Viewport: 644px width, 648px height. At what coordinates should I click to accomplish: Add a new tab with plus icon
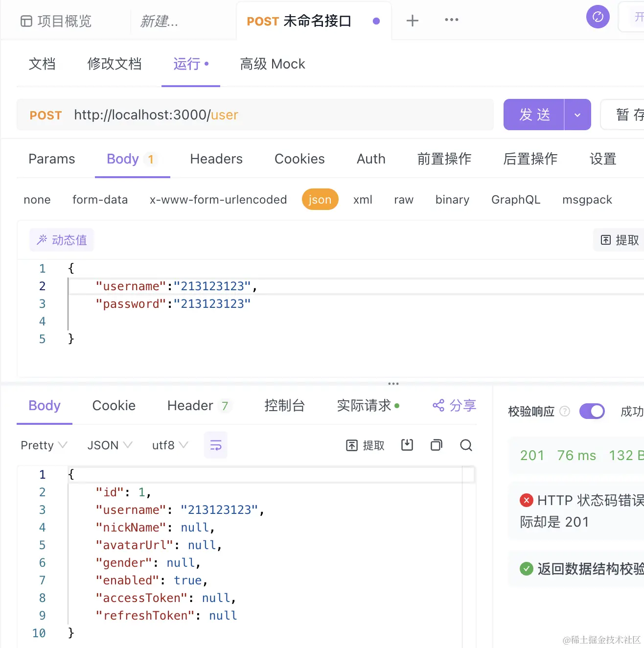point(413,21)
